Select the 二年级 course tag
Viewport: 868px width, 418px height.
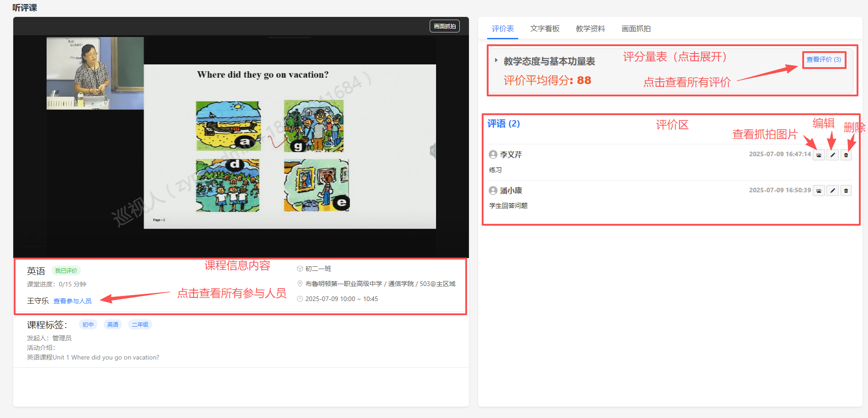pos(140,325)
